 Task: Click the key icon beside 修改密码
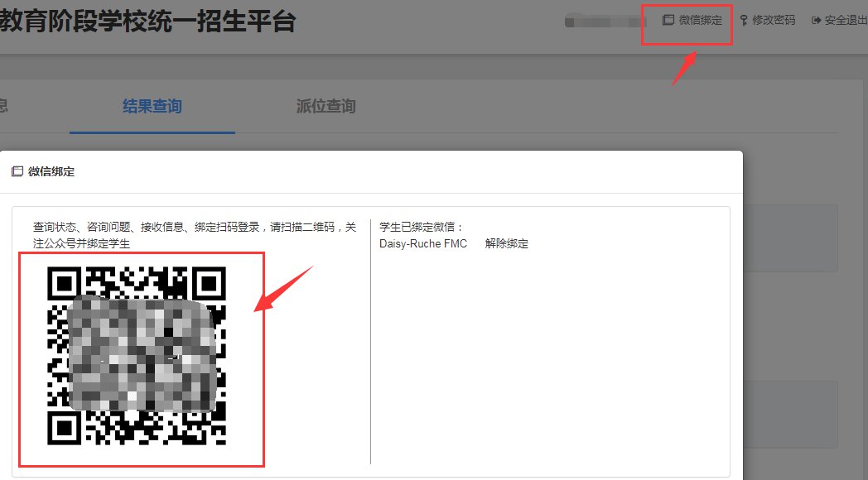tap(744, 21)
